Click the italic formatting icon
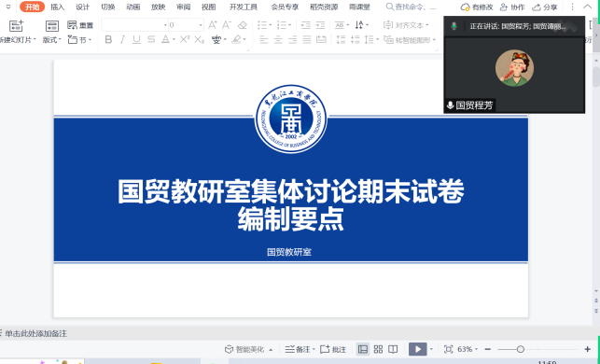Screen dimensions: 600x364 pos(122,39)
